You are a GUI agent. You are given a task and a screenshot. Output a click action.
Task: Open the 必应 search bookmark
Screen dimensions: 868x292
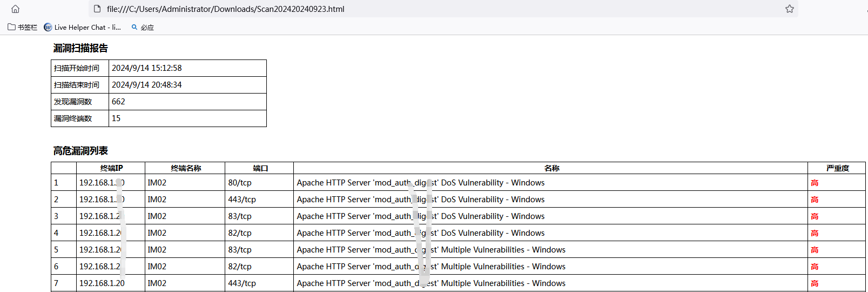[x=143, y=27]
